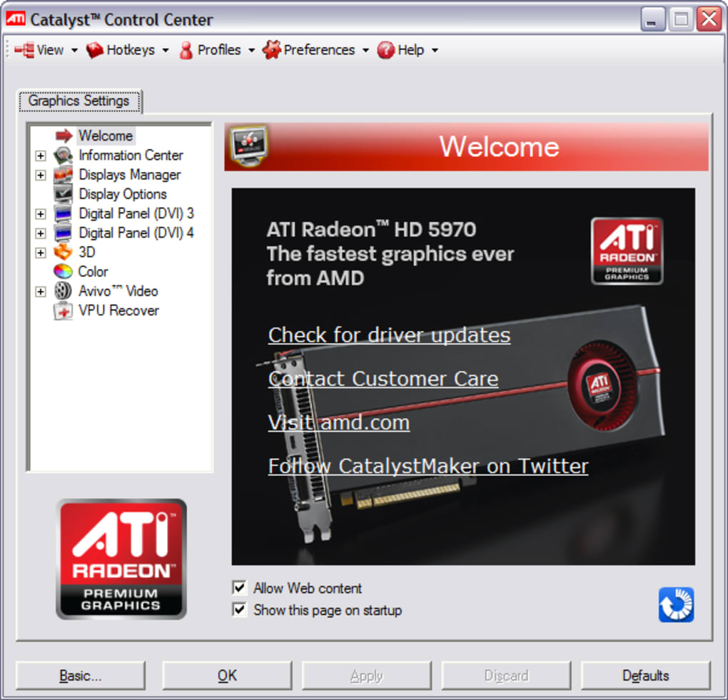Click the Defaults button

click(645, 676)
